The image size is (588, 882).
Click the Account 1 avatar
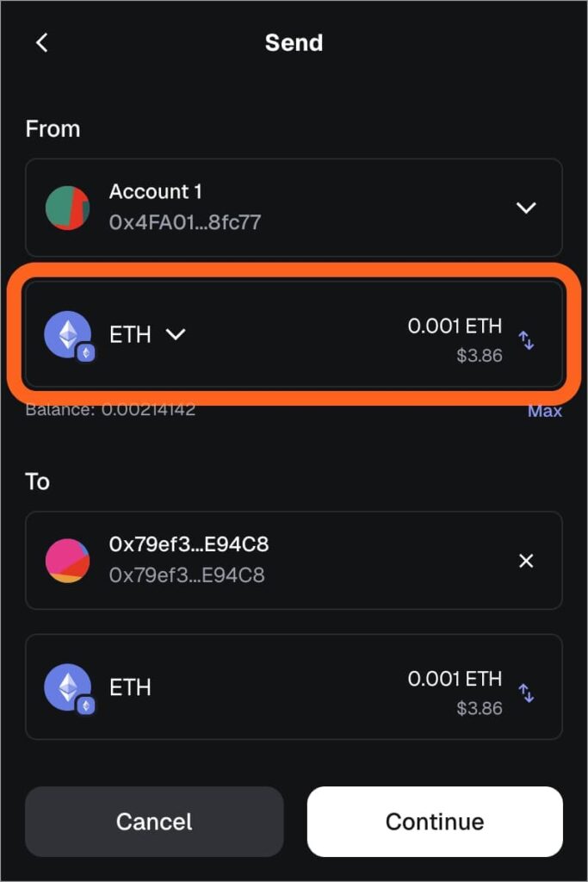(68, 208)
